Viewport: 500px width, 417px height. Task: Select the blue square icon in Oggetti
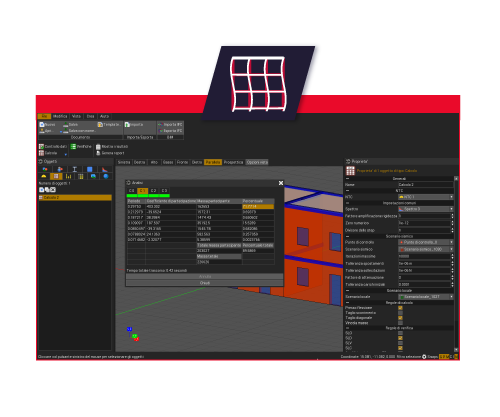[90, 169]
